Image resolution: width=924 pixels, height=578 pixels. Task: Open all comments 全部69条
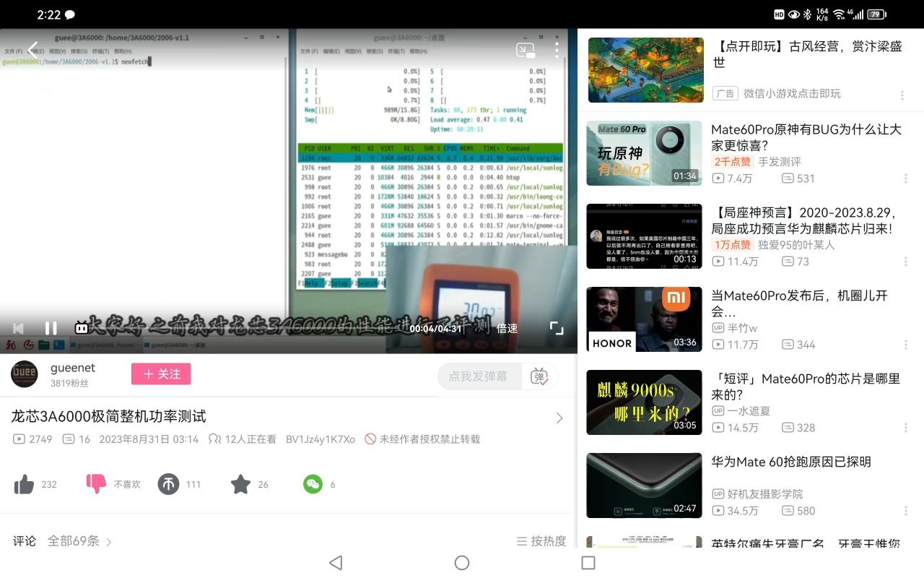[x=79, y=541]
